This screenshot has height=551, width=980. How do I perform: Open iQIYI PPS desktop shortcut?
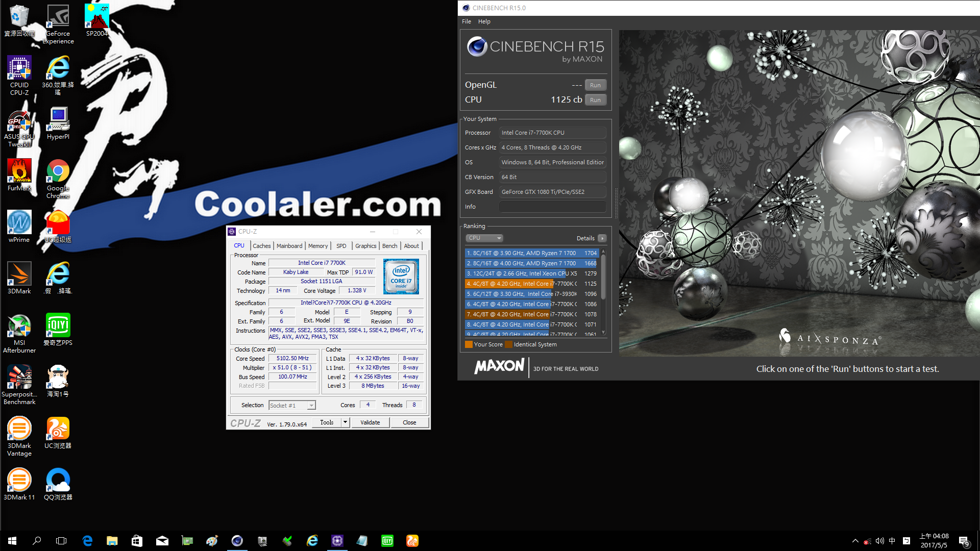click(x=58, y=330)
